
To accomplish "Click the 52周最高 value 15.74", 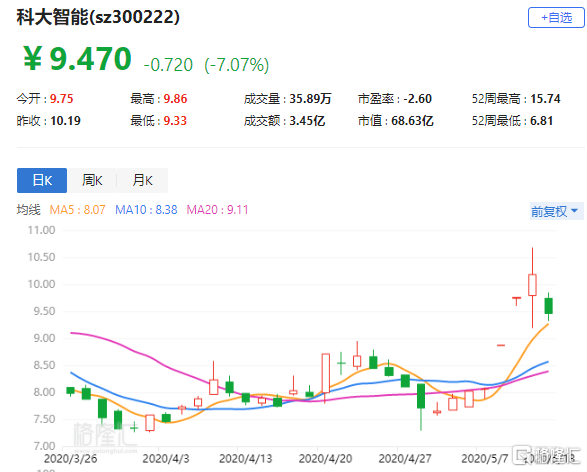I will tap(545, 99).
